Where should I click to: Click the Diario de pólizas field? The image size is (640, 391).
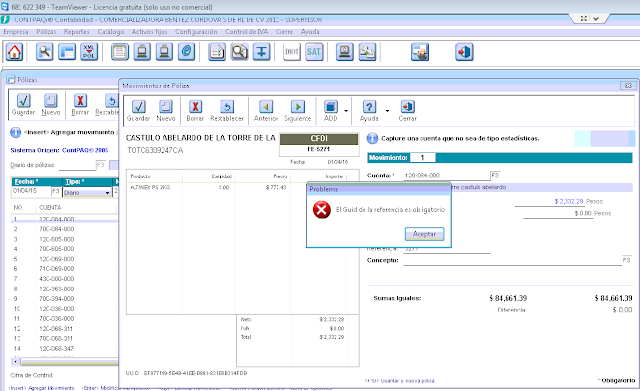click(x=77, y=165)
